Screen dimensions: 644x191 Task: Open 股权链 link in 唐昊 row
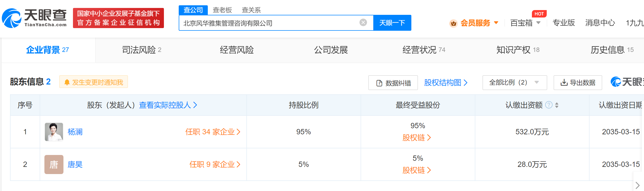417,170
